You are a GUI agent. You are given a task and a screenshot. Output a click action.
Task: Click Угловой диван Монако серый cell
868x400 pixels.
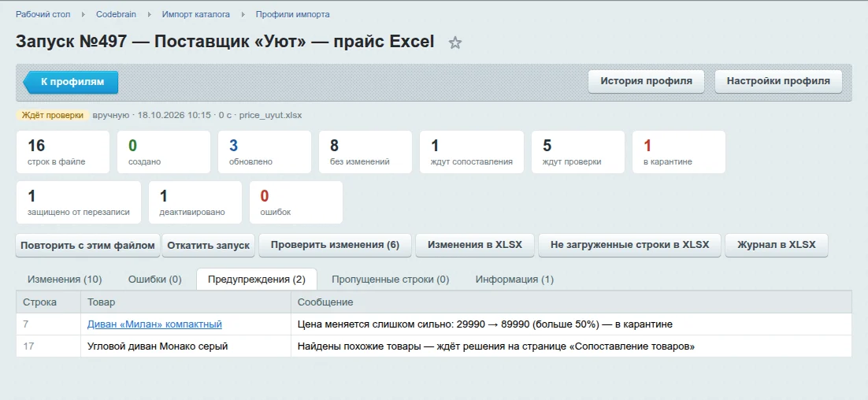[186, 346]
